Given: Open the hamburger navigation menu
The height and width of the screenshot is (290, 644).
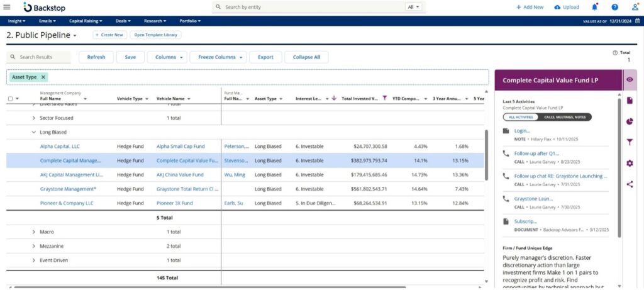Looking at the screenshot, I should tap(7, 7).
